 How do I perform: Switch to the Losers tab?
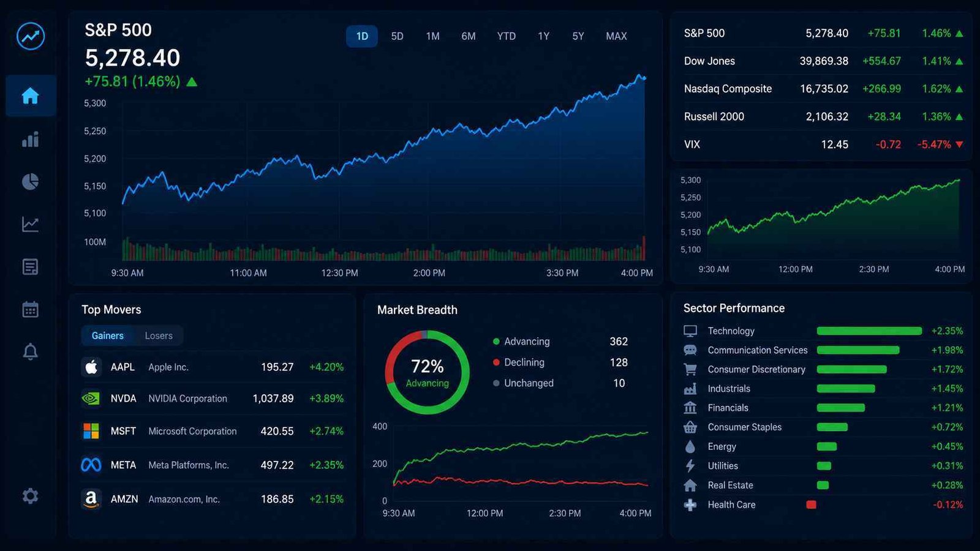click(x=159, y=335)
